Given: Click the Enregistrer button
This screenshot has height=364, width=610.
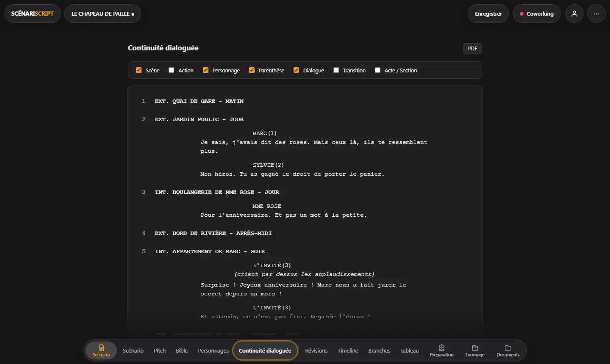Looking at the screenshot, I should (488, 14).
